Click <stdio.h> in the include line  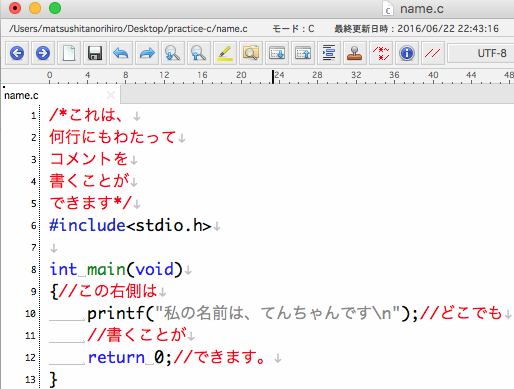pos(169,225)
